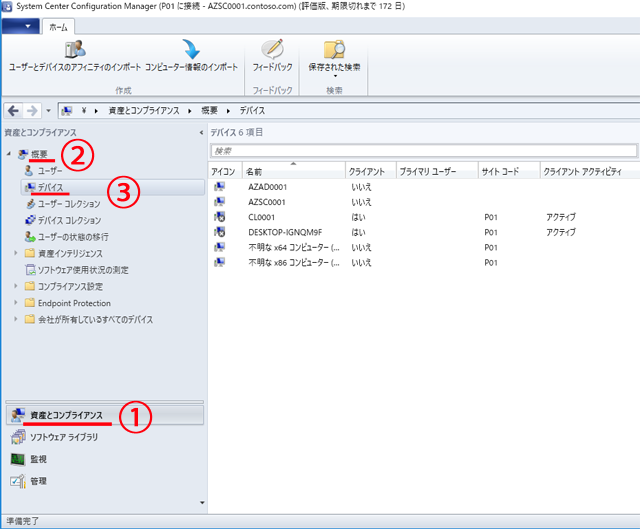Select the ホーム ribbon tab
Image resolution: width=640 pixels, height=529 pixels.
[x=59, y=27]
